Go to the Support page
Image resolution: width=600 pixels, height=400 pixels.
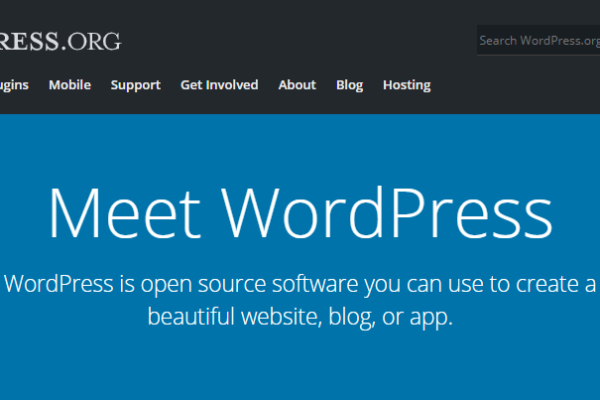point(135,85)
